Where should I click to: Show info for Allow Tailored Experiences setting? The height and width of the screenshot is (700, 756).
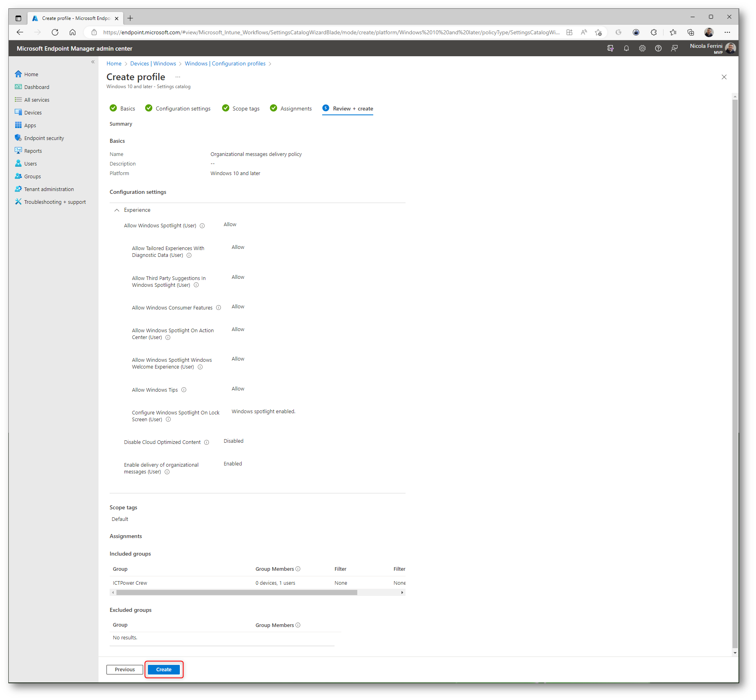(x=189, y=255)
